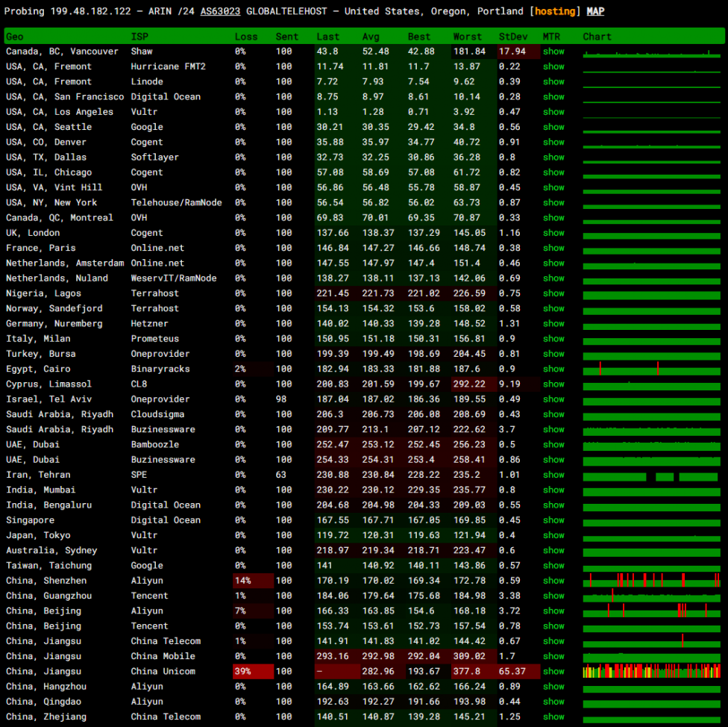Click the Loss column header
This screenshot has height=727, width=728.
[245, 37]
